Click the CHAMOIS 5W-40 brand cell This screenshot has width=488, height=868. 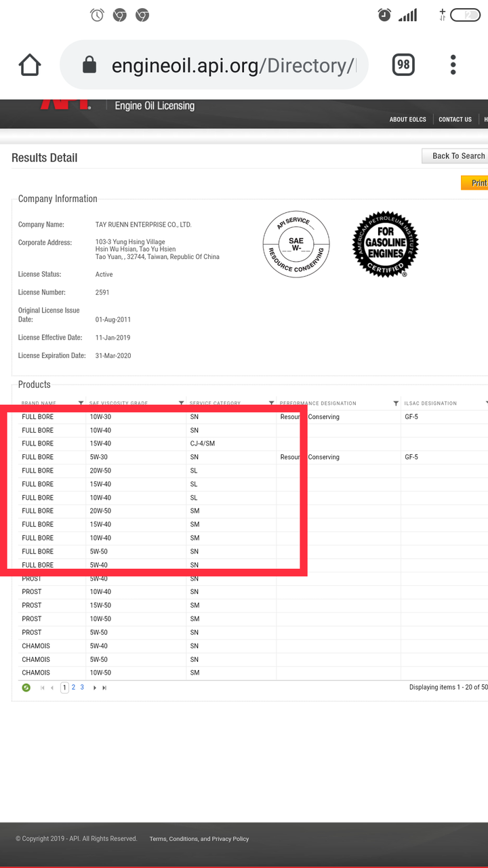tap(52, 646)
